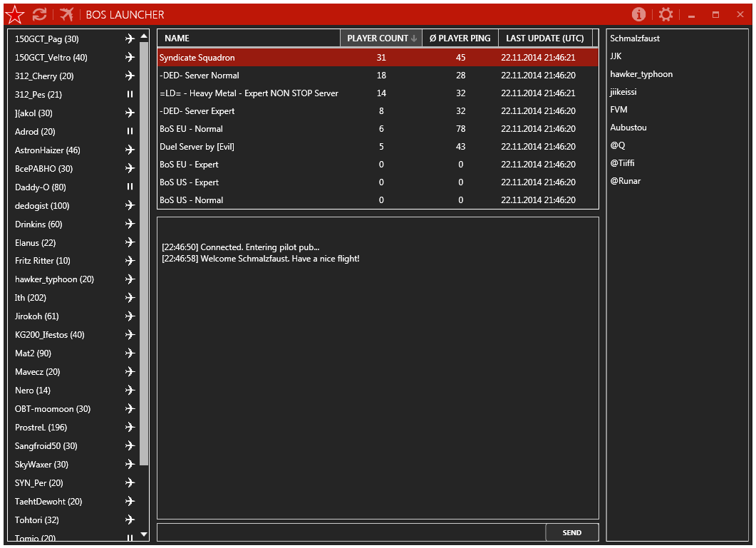The width and height of the screenshot is (756, 548).
Task: Select the -DED- Server Expert row
Action: 378,111
